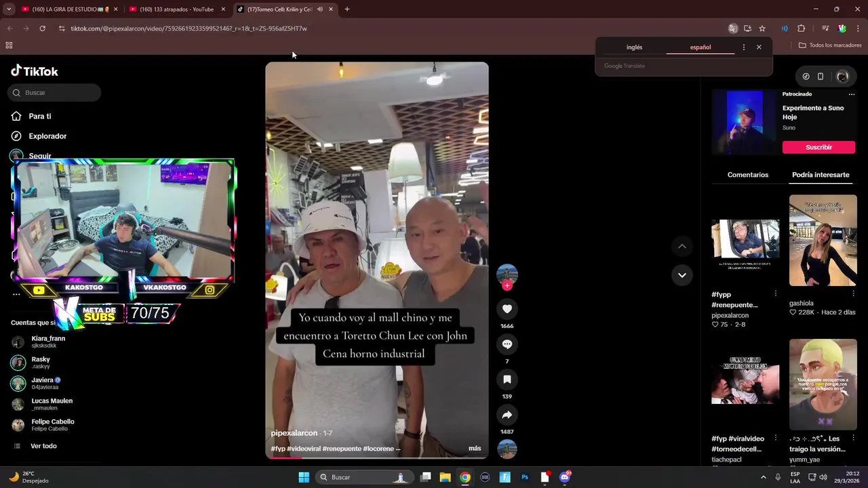The height and width of the screenshot is (488, 868).
Task: Reload the page
Action: 42,28
